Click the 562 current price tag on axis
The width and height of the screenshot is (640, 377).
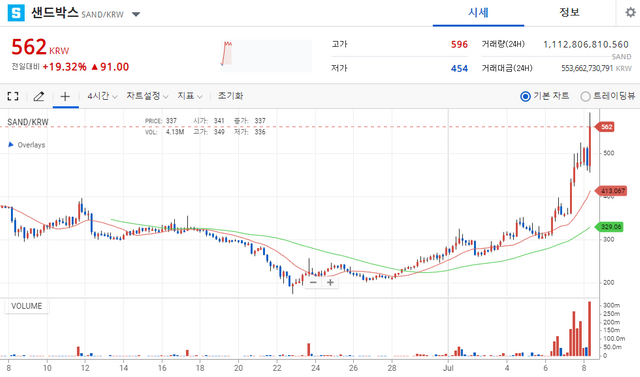pos(605,127)
